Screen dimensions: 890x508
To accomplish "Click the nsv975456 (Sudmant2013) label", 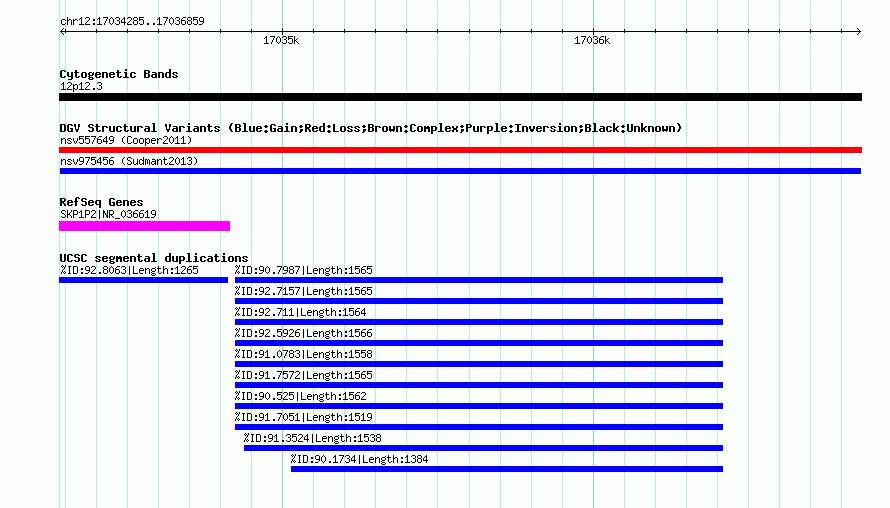I will coord(129,161).
